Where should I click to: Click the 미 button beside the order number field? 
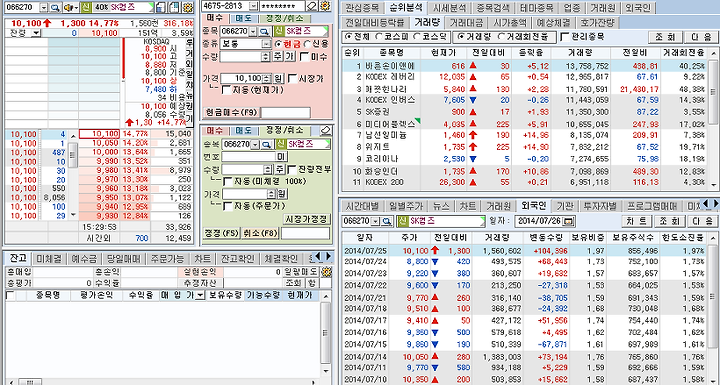281,157
